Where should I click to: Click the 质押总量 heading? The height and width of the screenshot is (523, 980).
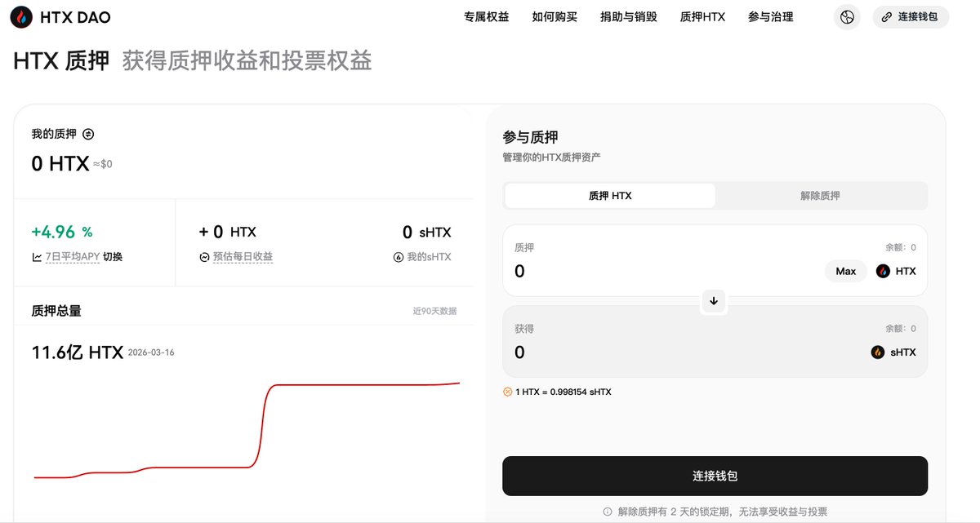[x=56, y=311]
